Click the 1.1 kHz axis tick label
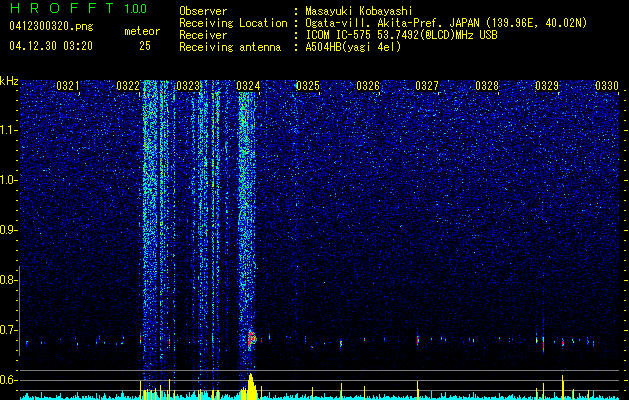 (8, 130)
